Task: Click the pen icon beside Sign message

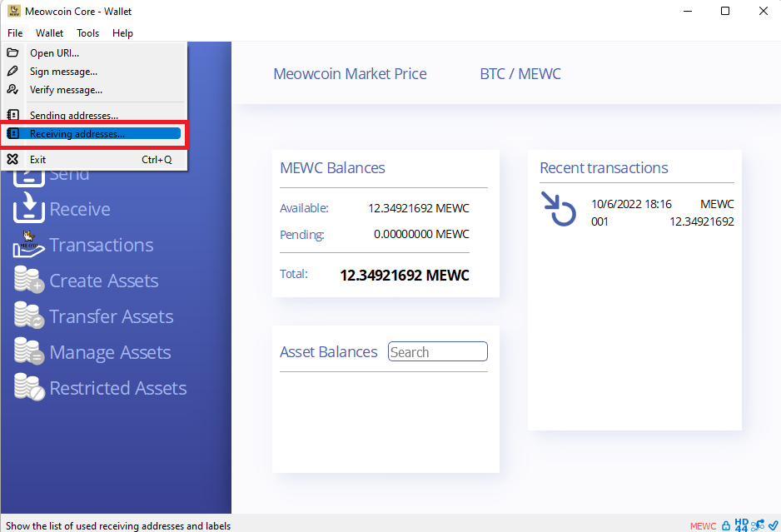Action: pyautogui.click(x=12, y=71)
